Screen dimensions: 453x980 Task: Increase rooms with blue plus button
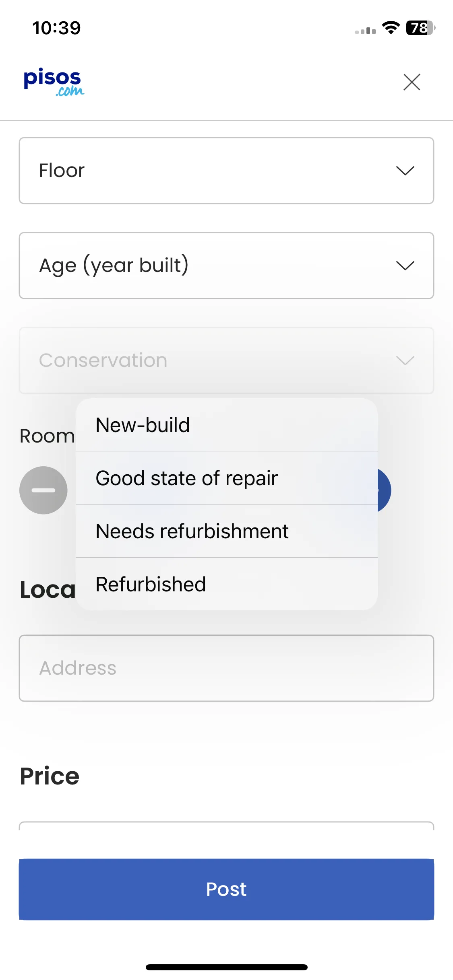384,490
